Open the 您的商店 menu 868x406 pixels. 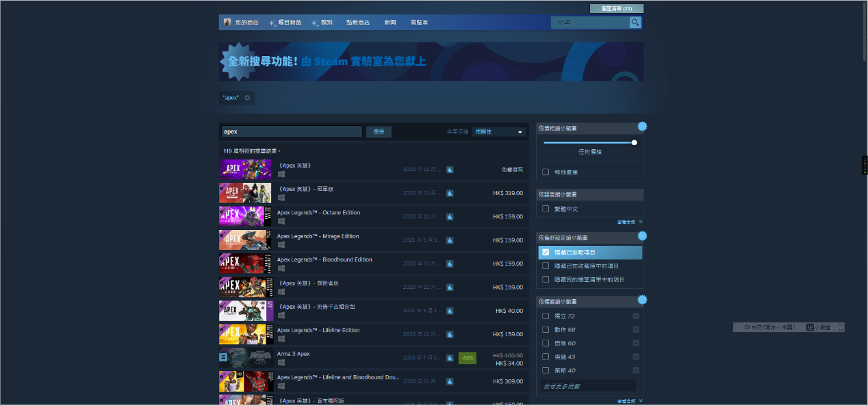pos(246,23)
